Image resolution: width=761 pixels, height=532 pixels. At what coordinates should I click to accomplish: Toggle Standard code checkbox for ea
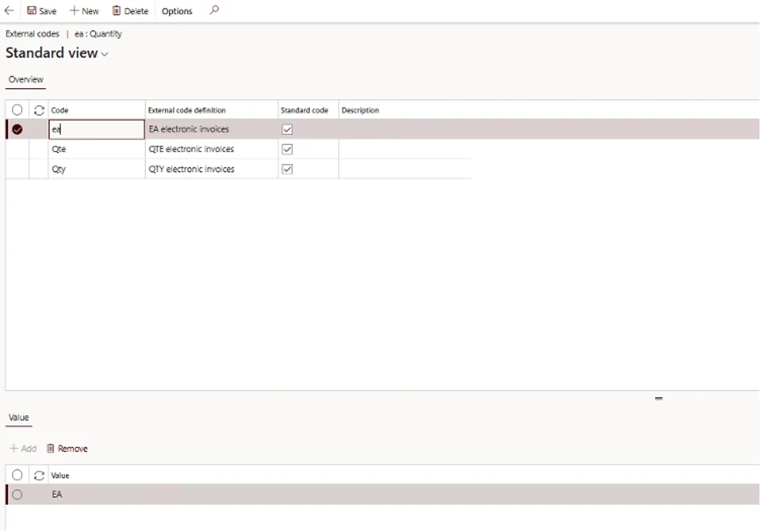click(287, 129)
